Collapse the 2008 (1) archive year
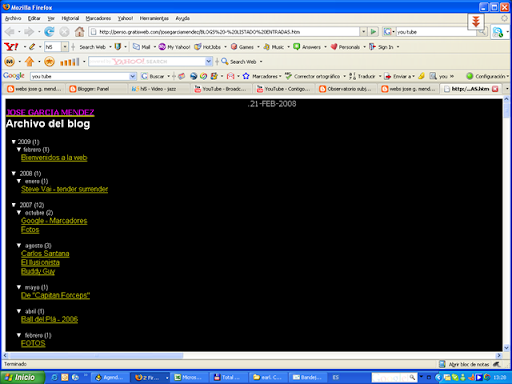Viewport: 512px width, 384px height. pyautogui.click(x=14, y=173)
